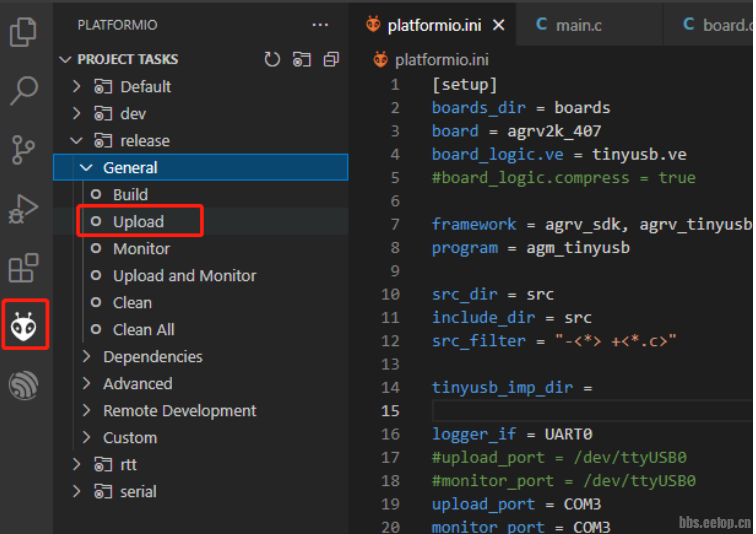Click platformio.ini breadcrumb icon
Viewport: 756px width, 534px height.
coord(380,60)
